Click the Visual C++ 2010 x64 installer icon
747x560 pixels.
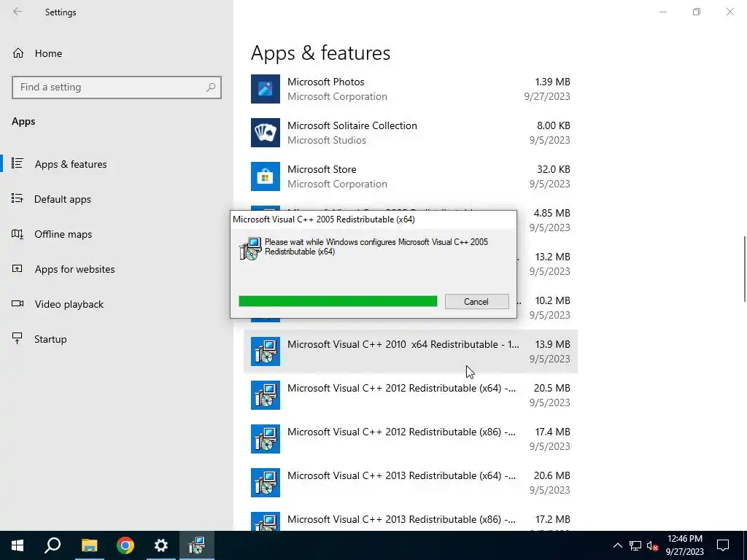coord(266,351)
